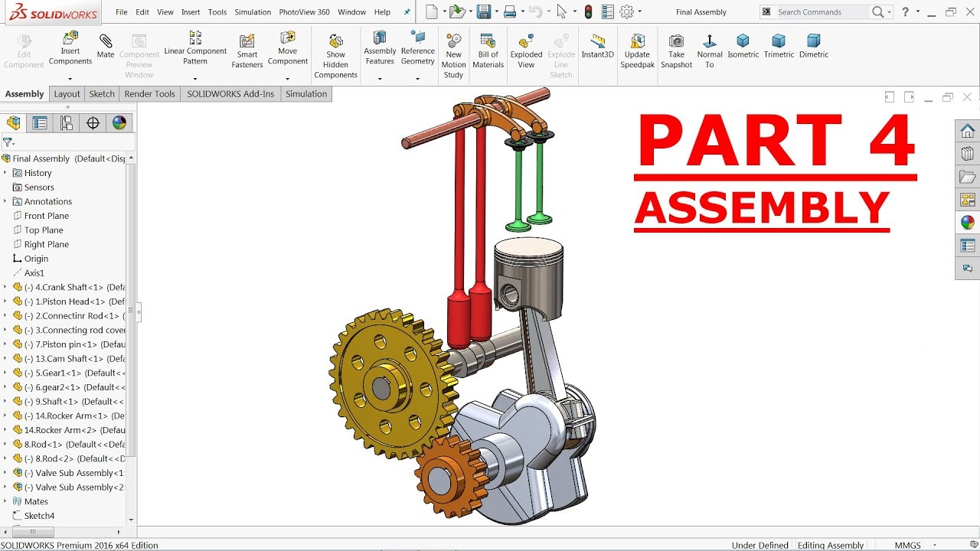Select the Move Component tool
Viewport: 980px width, 551px height.
coord(288,47)
